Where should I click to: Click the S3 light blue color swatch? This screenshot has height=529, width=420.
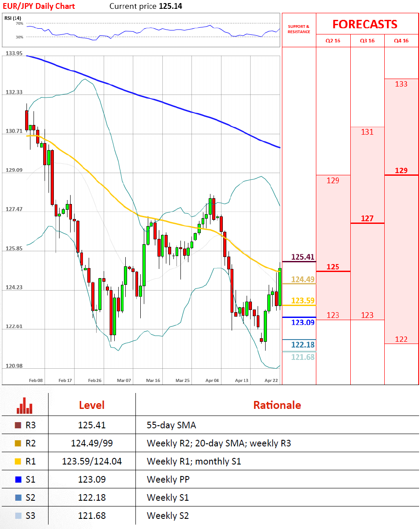pos(18,515)
